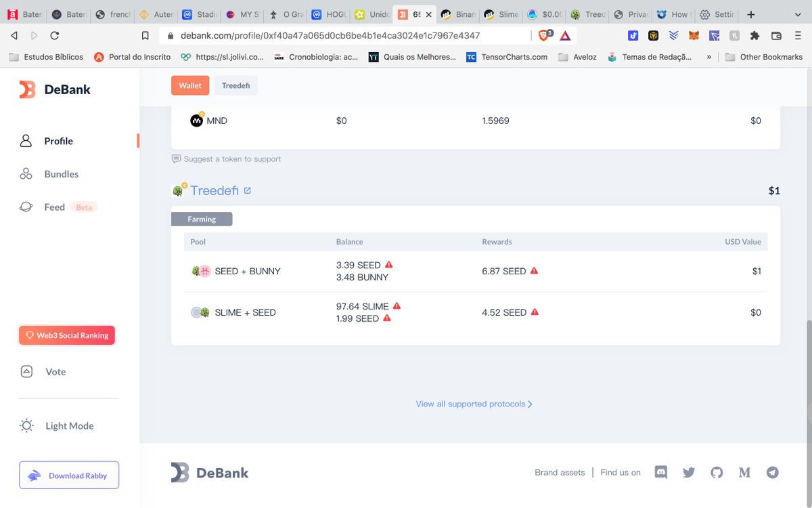Click the USD Value column header
The height and width of the screenshot is (508, 812).
pos(743,242)
